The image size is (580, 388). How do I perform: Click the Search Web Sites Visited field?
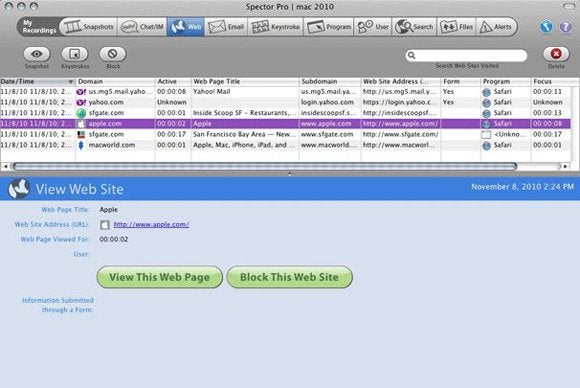(x=466, y=55)
